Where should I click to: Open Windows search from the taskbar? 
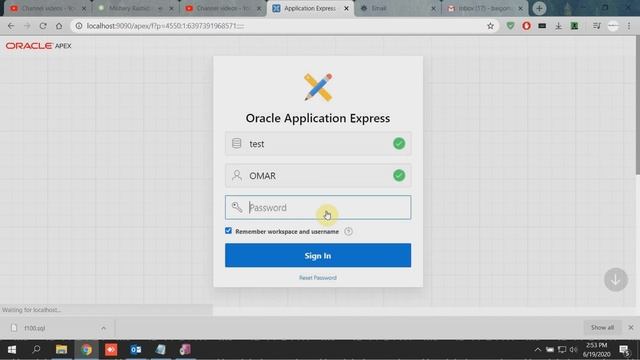[x=36, y=350]
